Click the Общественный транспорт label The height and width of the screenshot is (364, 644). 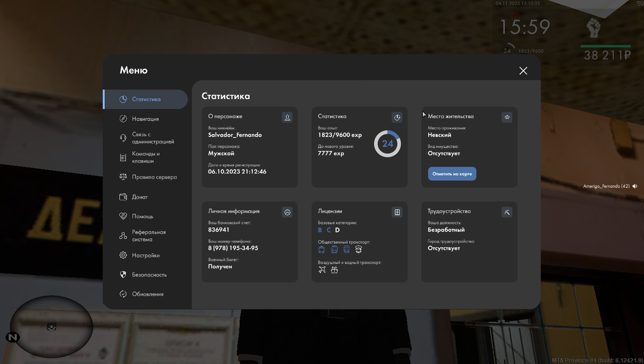click(x=344, y=242)
